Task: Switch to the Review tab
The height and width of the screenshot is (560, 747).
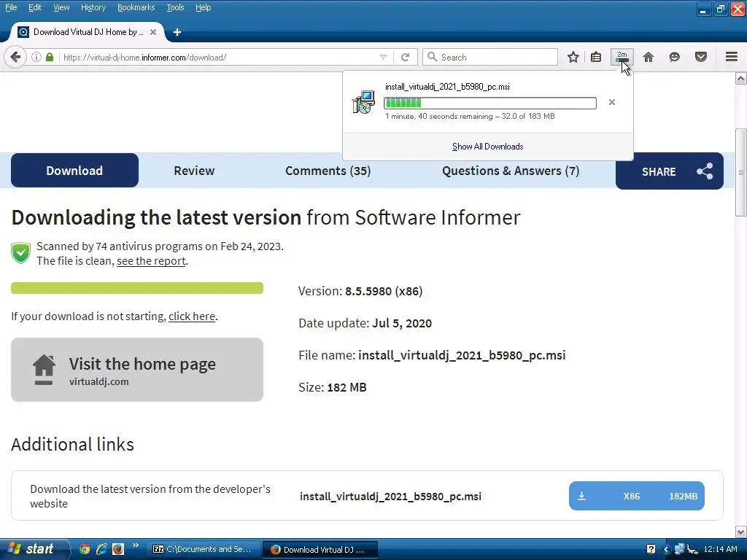Action: coord(194,171)
